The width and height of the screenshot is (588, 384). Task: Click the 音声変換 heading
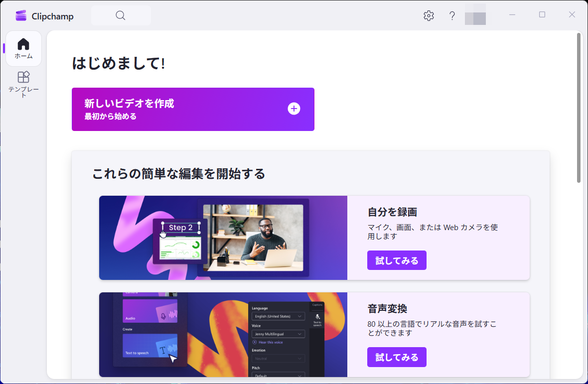click(387, 309)
